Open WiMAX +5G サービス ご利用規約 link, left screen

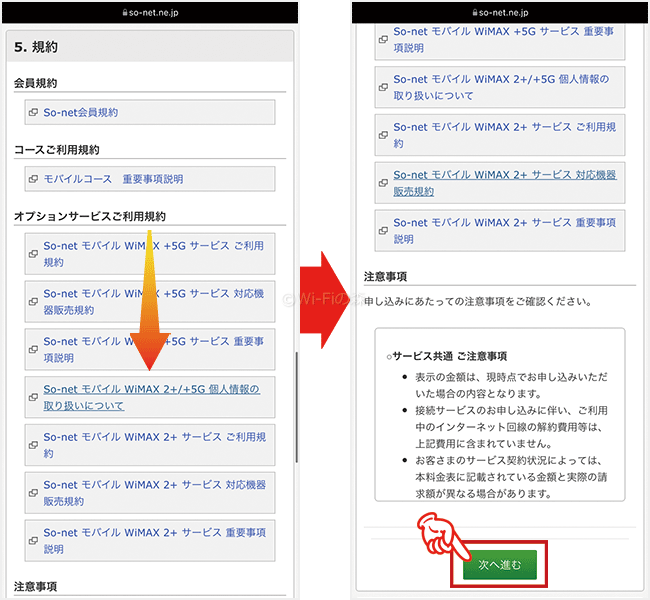click(153, 254)
